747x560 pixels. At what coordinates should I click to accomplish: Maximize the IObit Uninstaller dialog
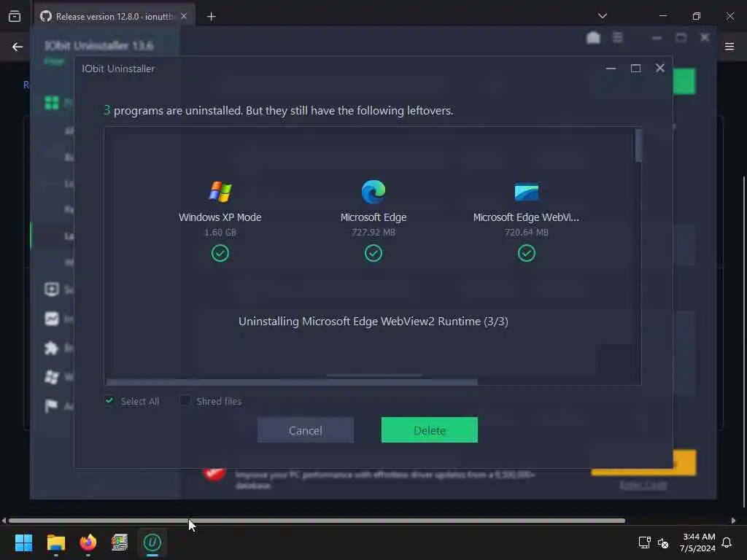pyautogui.click(x=635, y=69)
